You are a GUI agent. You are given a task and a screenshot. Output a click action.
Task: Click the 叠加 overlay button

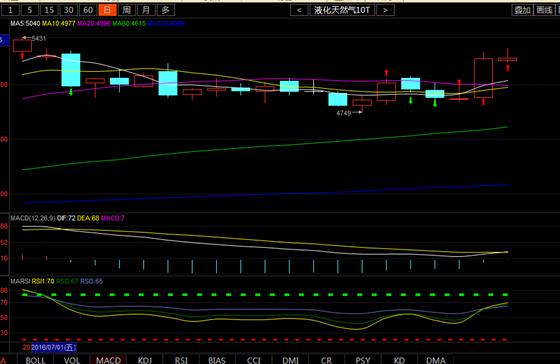pyautogui.click(x=522, y=10)
